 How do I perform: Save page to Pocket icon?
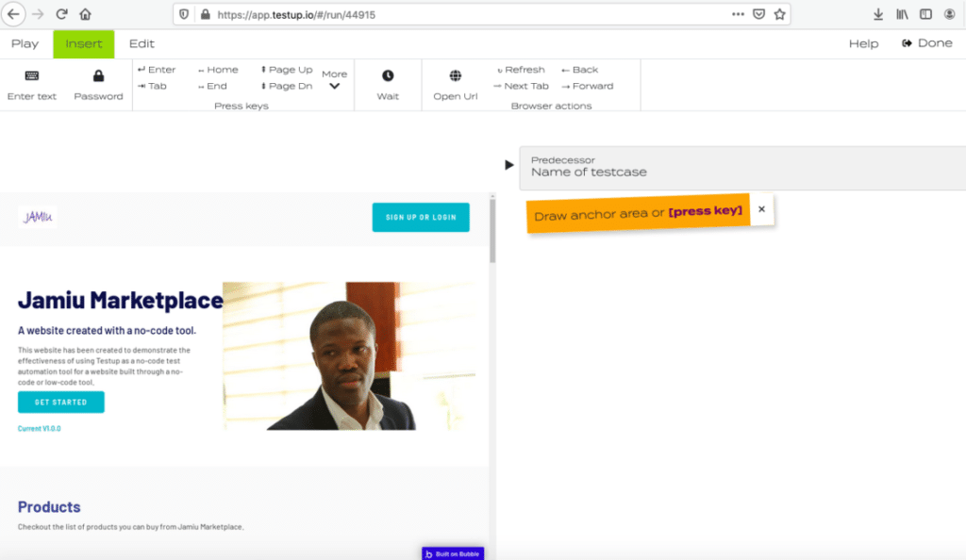(759, 14)
